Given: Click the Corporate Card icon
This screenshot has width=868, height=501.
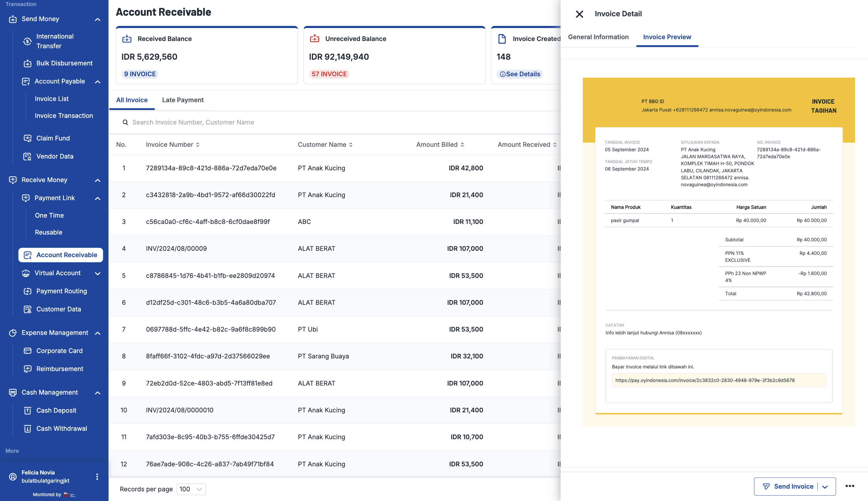Looking at the screenshot, I should point(27,351).
